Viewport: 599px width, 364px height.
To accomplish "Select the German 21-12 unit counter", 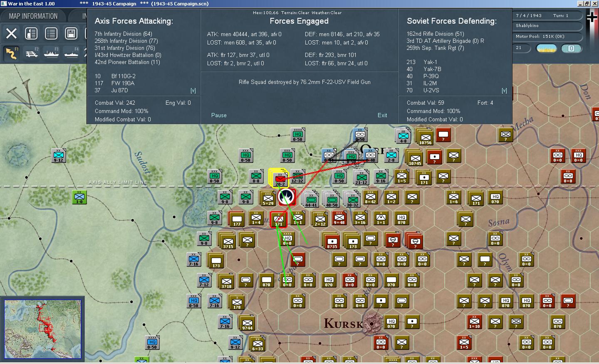I will (x=361, y=177).
